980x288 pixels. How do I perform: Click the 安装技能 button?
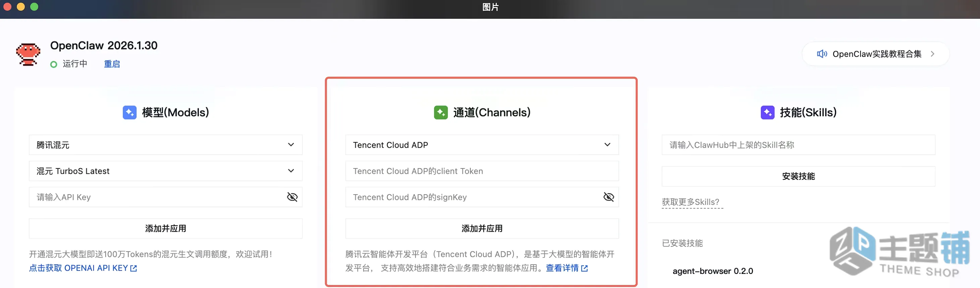[798, 176]
